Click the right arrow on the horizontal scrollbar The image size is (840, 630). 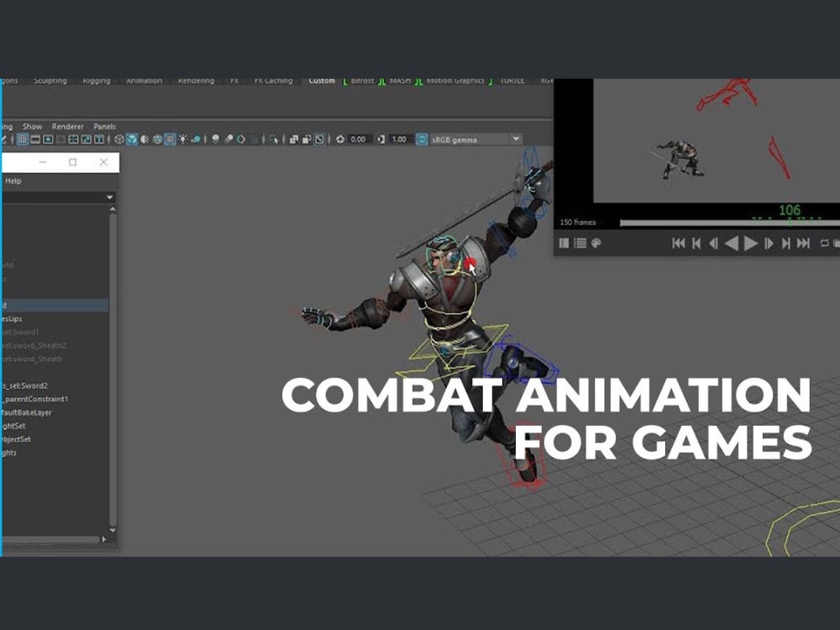coord(104,539)
